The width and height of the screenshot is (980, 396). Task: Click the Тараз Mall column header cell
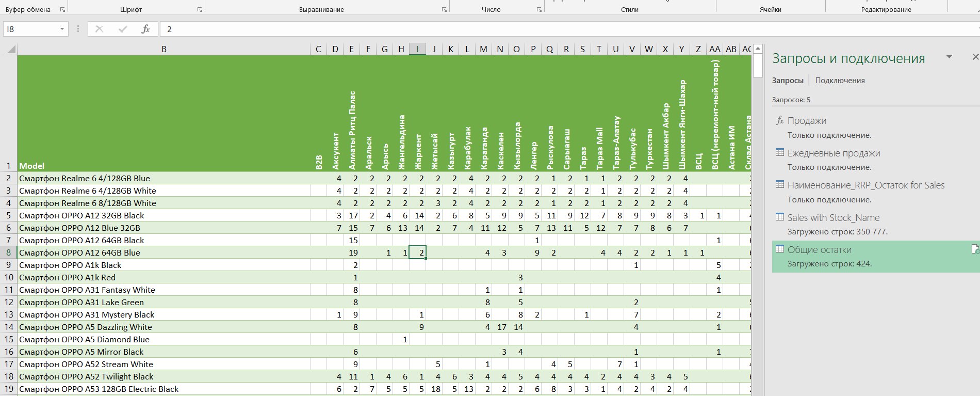(599, 114)
